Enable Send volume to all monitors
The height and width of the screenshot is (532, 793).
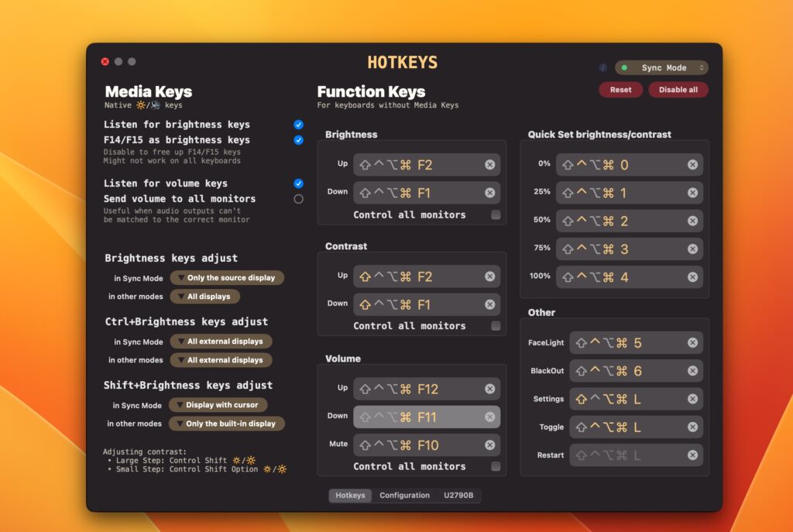click(298, 199)
